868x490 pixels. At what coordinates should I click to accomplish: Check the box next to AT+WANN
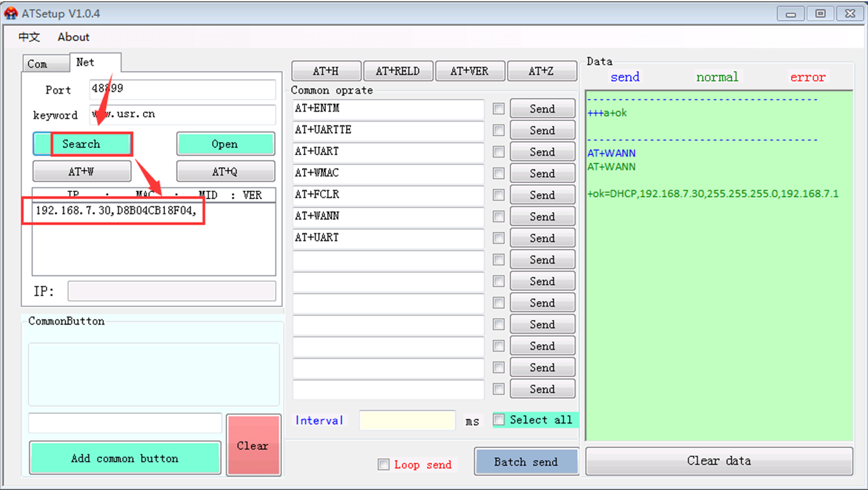[498, 217]
